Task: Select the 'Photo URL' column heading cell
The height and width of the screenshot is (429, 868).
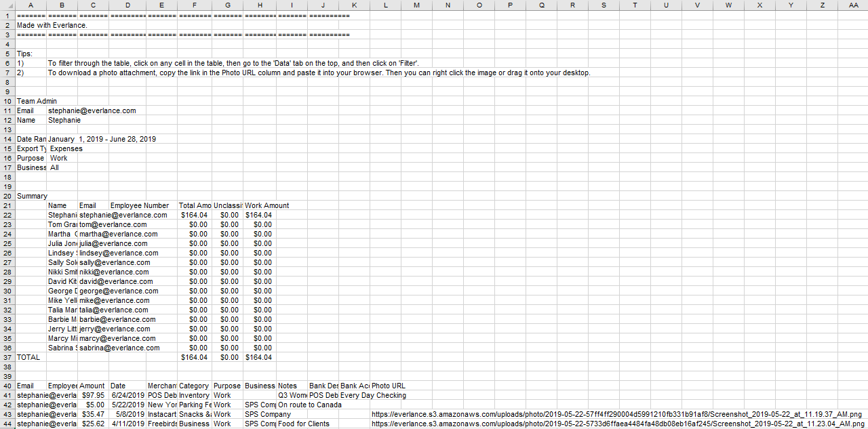Action: tap(388, 386)
